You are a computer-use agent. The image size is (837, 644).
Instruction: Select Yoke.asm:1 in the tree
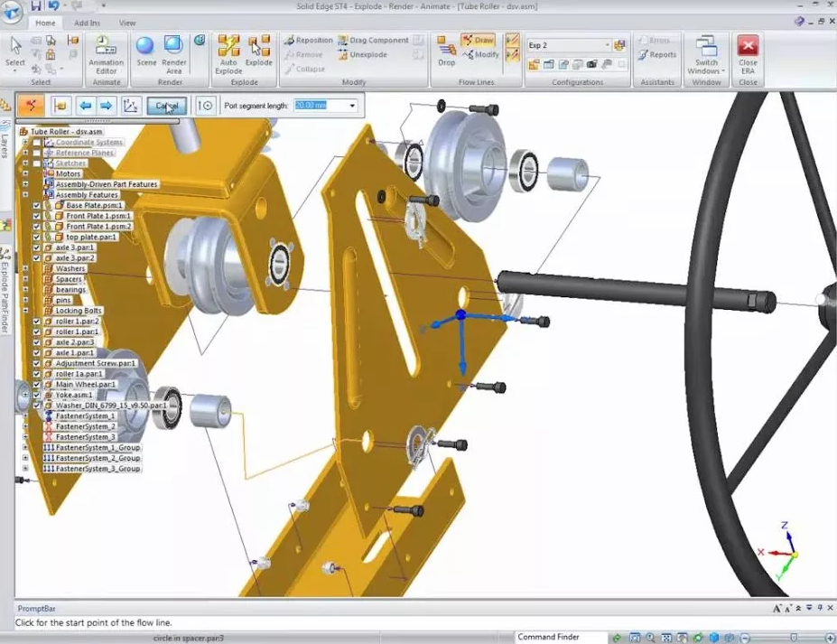click(74, 395)
